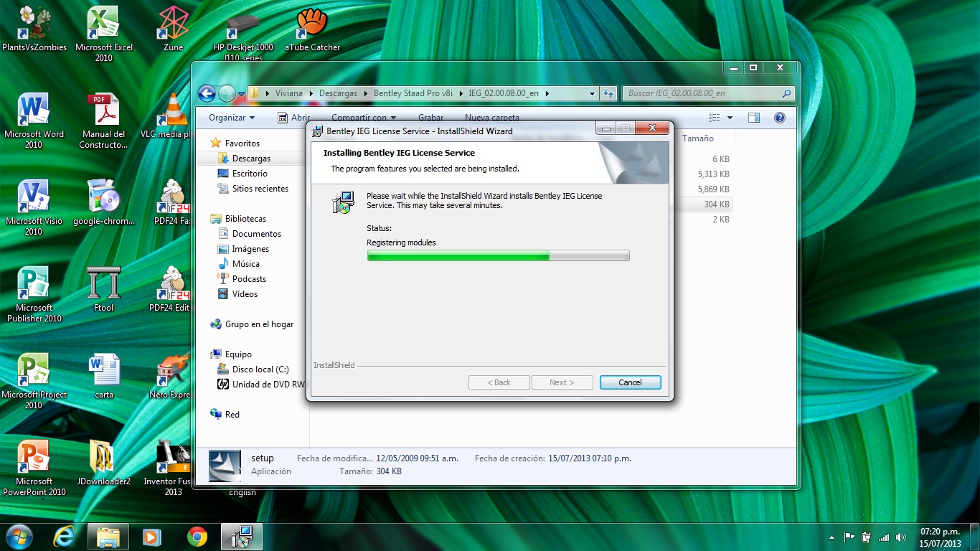Viewport: 980px width, 551px height.
Task: Open Documentos library in navigation pane
Action: 256,234
